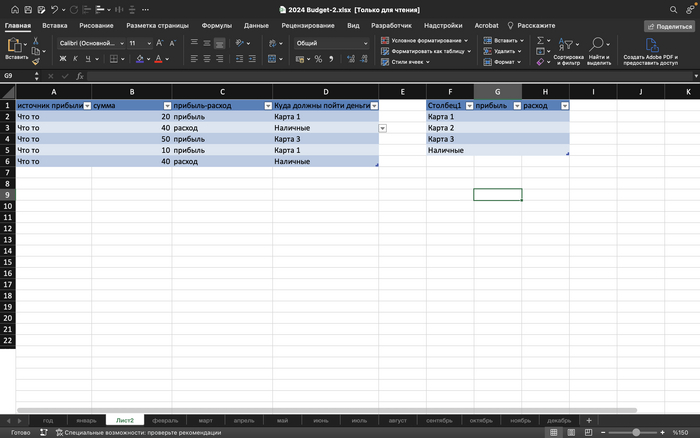The height and width of the screenshot is (438, 700).
Task: Open Find and Select (Найти и выделить)
Action: click(599, 52)
